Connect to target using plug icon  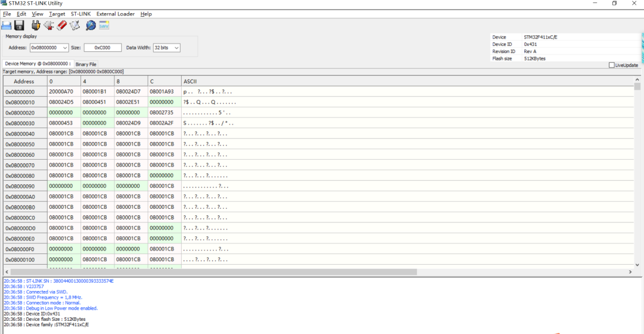coord(36,26)
